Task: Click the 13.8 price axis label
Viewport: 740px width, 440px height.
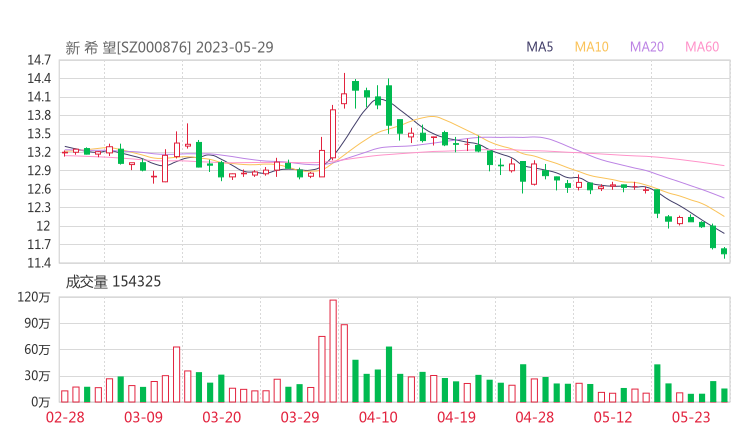Action: click(39, 116)
